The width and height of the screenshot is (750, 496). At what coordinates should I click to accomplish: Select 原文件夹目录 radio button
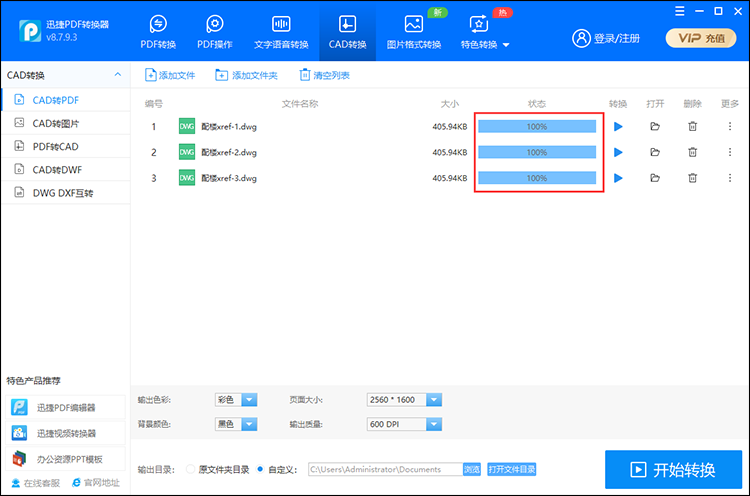point(190,469)
